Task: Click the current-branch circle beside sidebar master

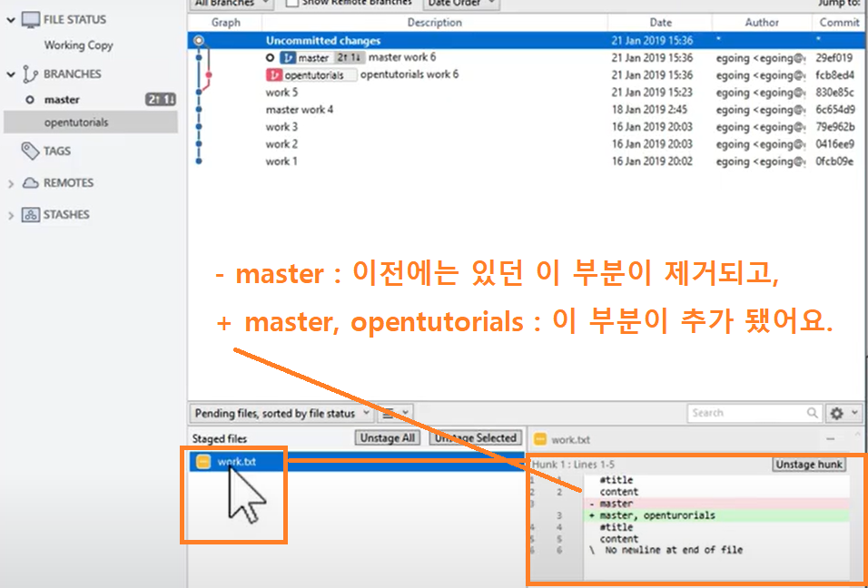Action: 30,100
